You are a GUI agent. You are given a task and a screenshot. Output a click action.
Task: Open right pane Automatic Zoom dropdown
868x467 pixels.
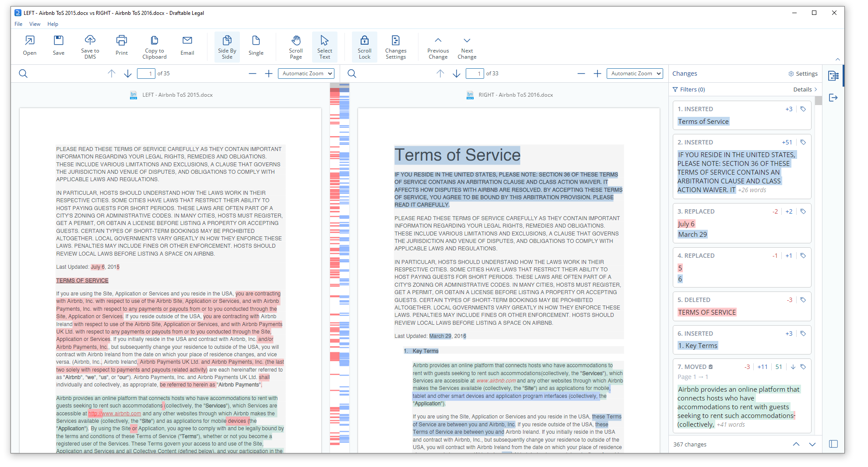coord(635,74)
